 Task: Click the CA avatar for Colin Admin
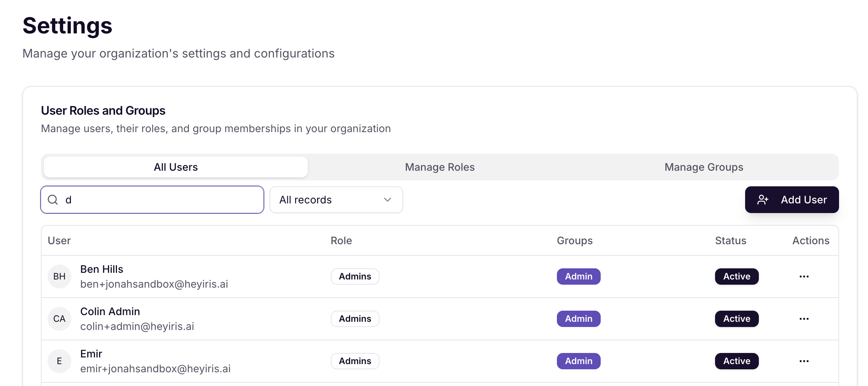(59, 319)
